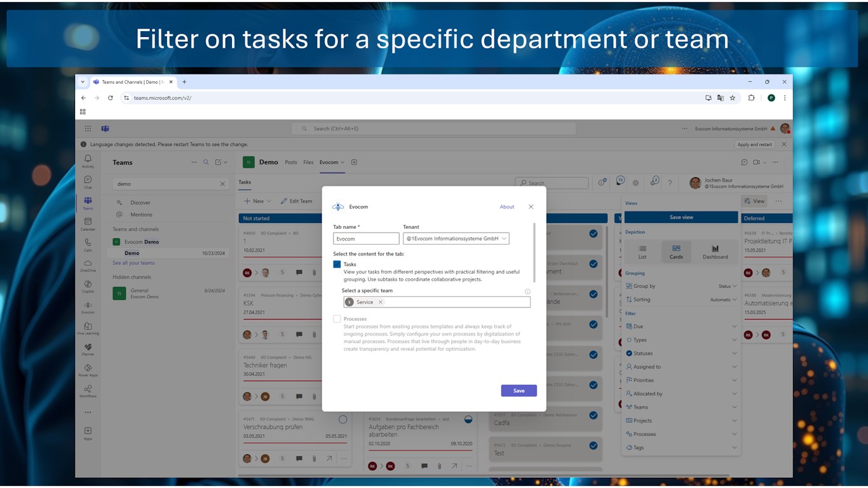
Task: Open the See all your teams link
Action: 133,263
